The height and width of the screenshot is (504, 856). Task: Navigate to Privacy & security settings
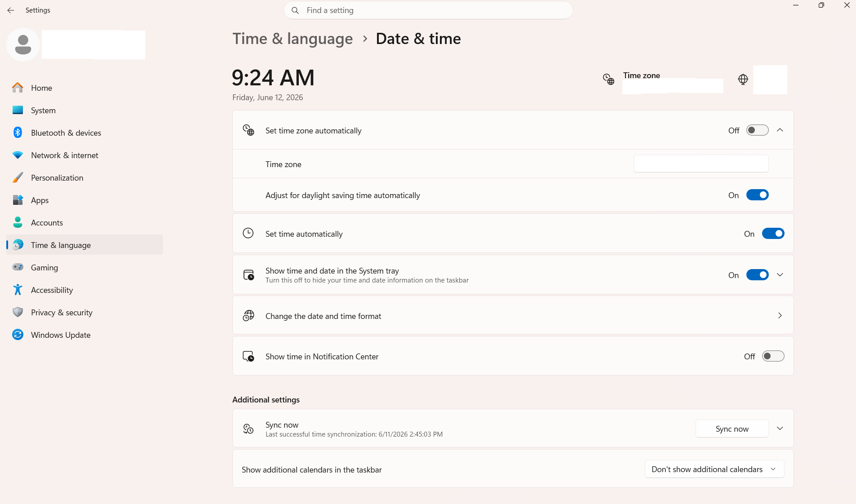84,312
